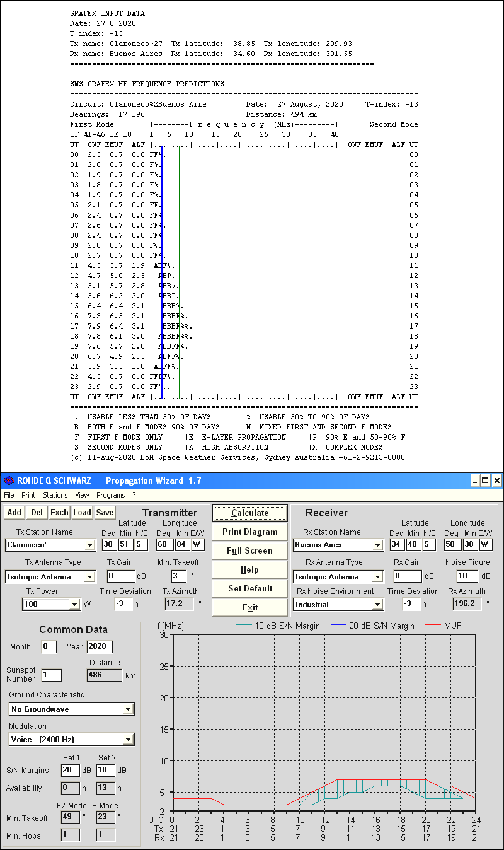Select the Receiver longitude degrees field
Screen dimensions: 504x850
point(453,544)
